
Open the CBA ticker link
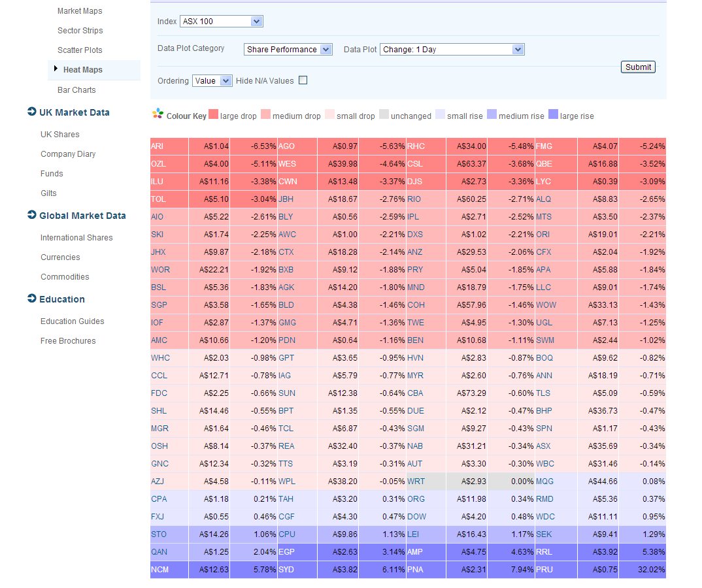(x=414, y=393)
